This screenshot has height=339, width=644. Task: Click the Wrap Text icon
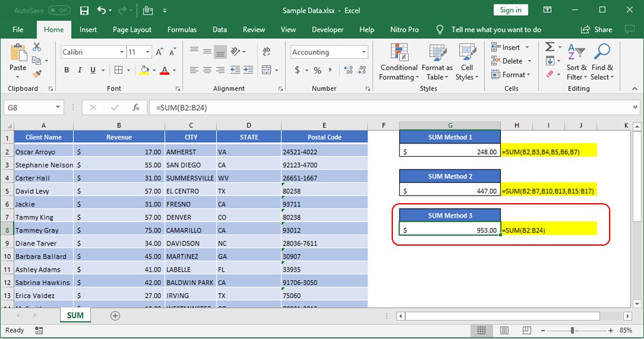(x=266, y=51)
